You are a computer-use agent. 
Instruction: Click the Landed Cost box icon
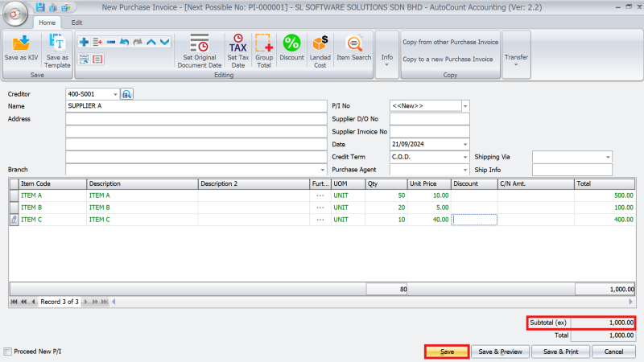tap(320, 43)
